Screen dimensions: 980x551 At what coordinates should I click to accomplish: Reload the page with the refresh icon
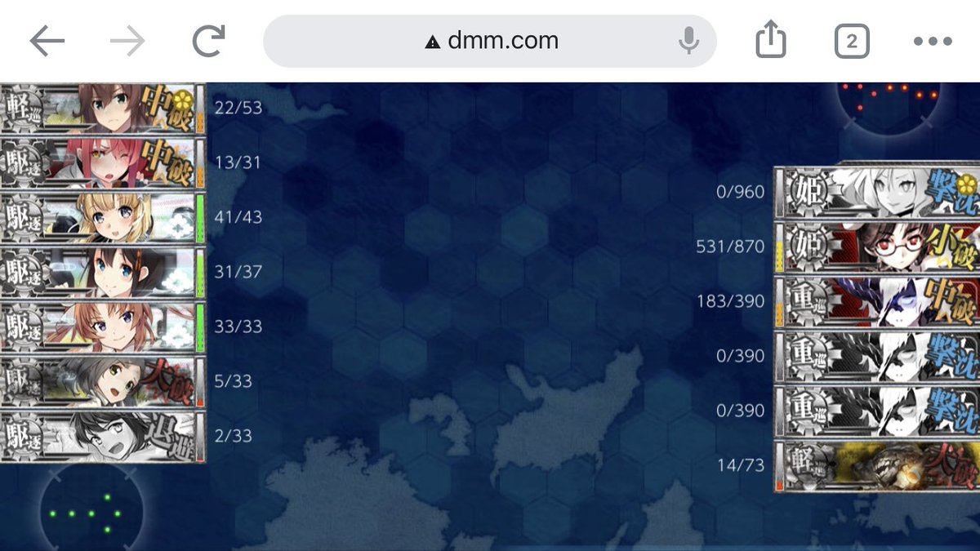pos(208,41)
